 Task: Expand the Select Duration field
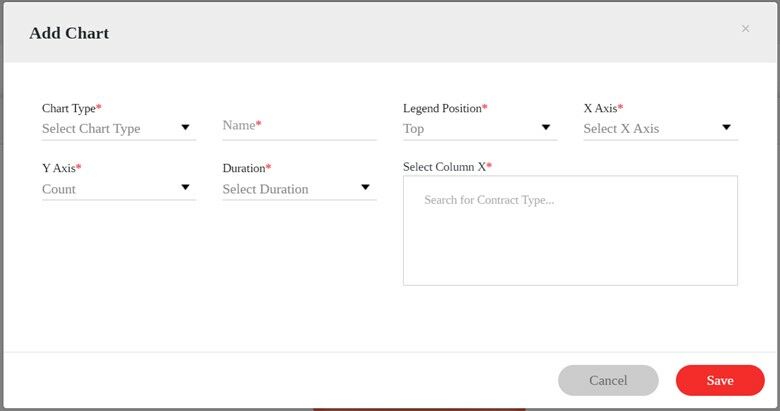tap(285, 188)
